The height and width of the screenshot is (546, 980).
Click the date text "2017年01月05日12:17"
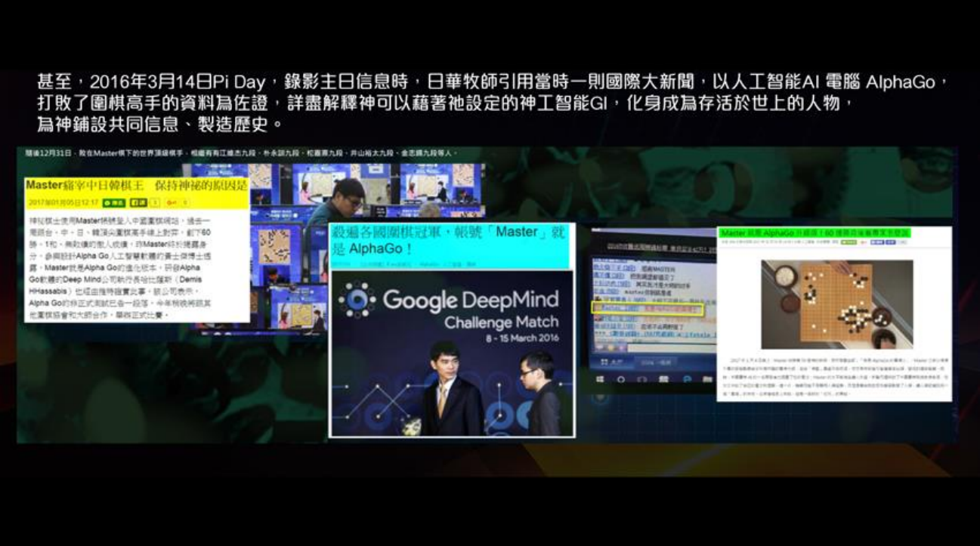63,202
